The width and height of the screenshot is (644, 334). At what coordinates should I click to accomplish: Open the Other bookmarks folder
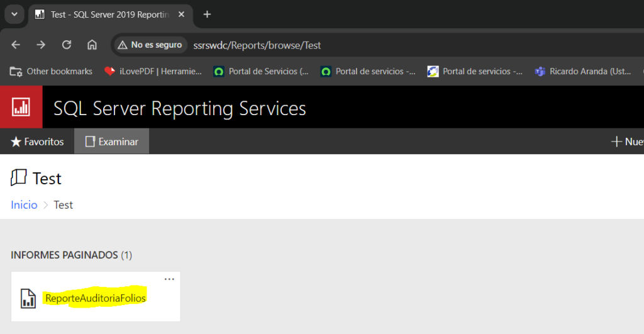click(x=51, y=72)
